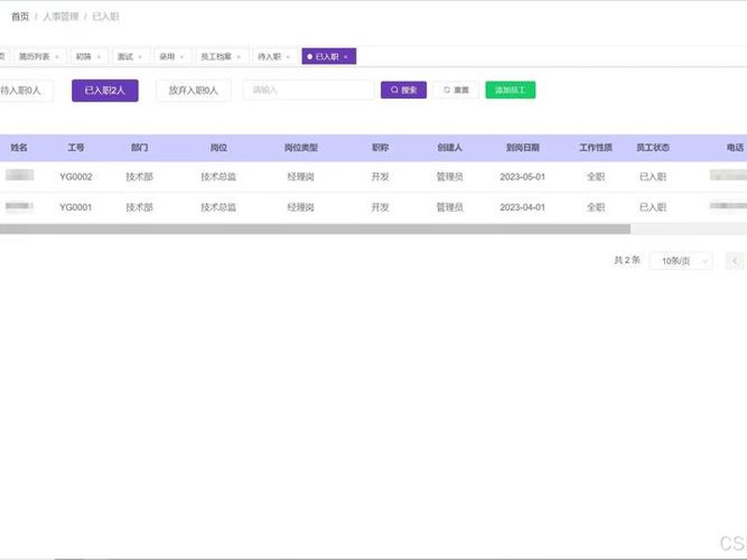The height and width of the screenshot is (560, 747).
Task: Click 全职 in the YG0001 row
Action: click(596, 207)
